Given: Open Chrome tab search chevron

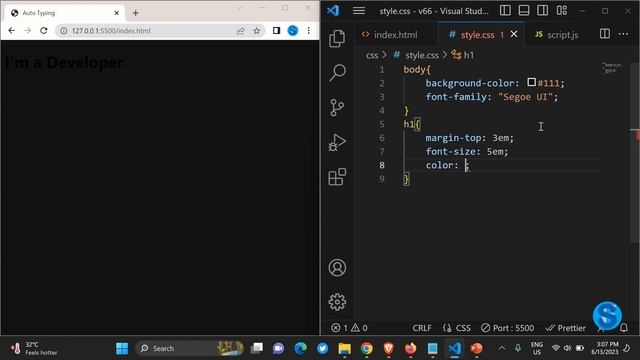Looking at the screenshot, I should pyautogui.click(x=240, y=8).
